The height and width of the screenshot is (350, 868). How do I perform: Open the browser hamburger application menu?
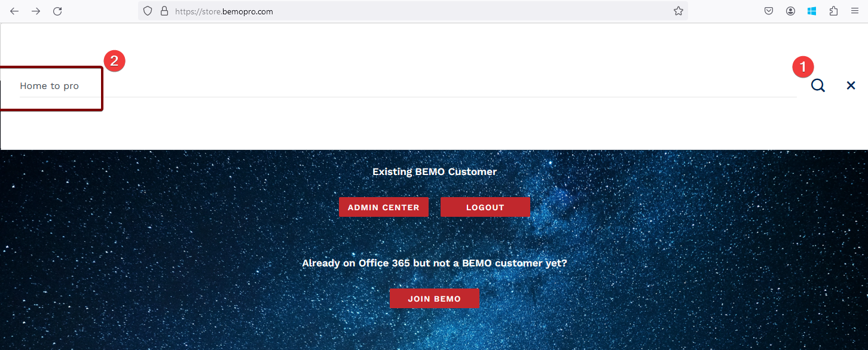pyautogui.click(x=855, y=11)
